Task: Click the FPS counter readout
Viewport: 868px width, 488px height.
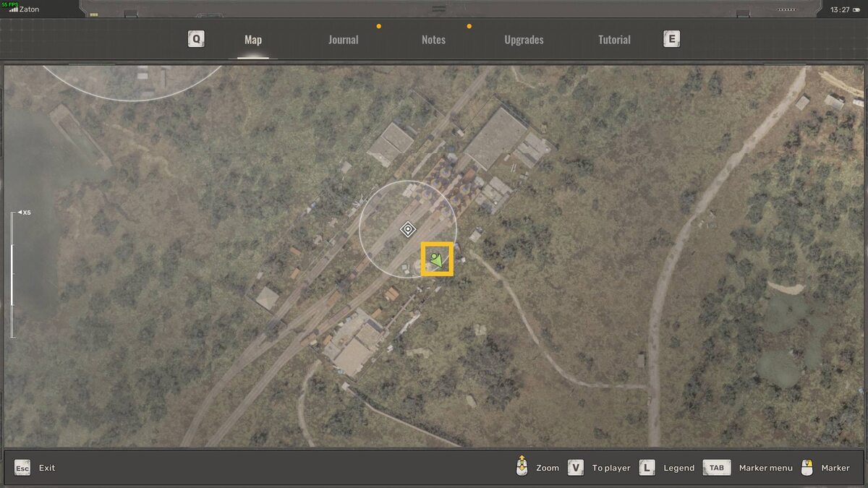Action: click(9, 3)
